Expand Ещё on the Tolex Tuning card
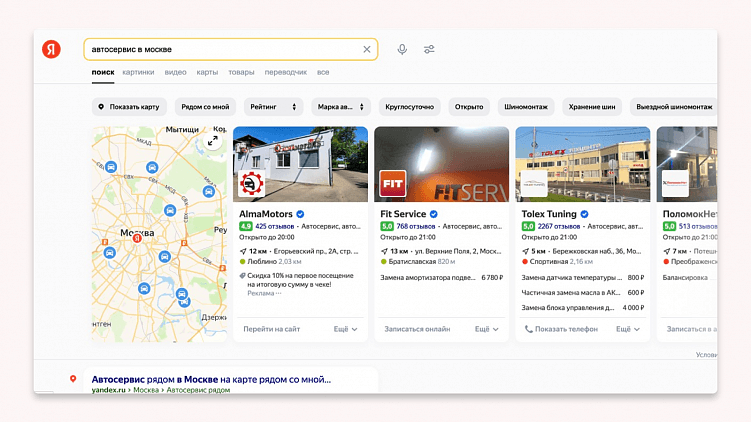The height and width of the screenshot is (422, 751). coord(628,329)
